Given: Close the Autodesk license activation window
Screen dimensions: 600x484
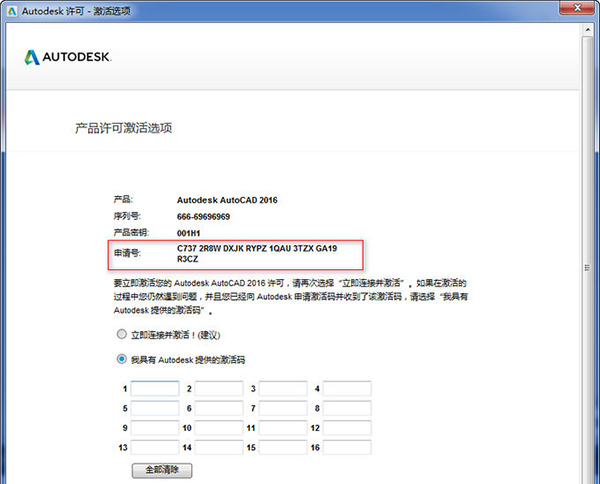Looking at the screenshot, I should 577,8.
